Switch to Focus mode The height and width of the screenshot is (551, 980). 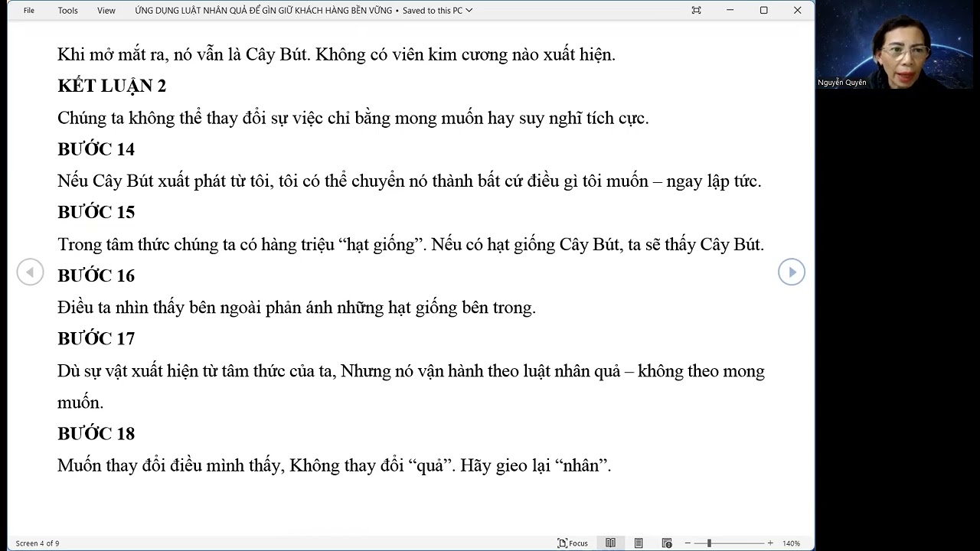(573, 543)
